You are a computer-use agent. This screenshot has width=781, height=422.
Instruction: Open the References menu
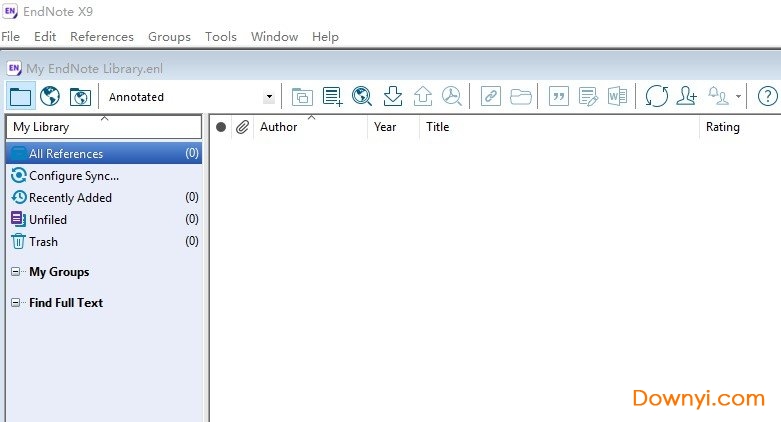point(102,37)
